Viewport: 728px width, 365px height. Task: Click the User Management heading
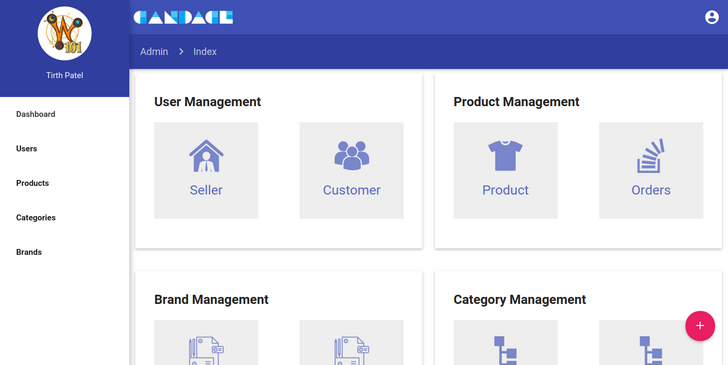point(208,102)
